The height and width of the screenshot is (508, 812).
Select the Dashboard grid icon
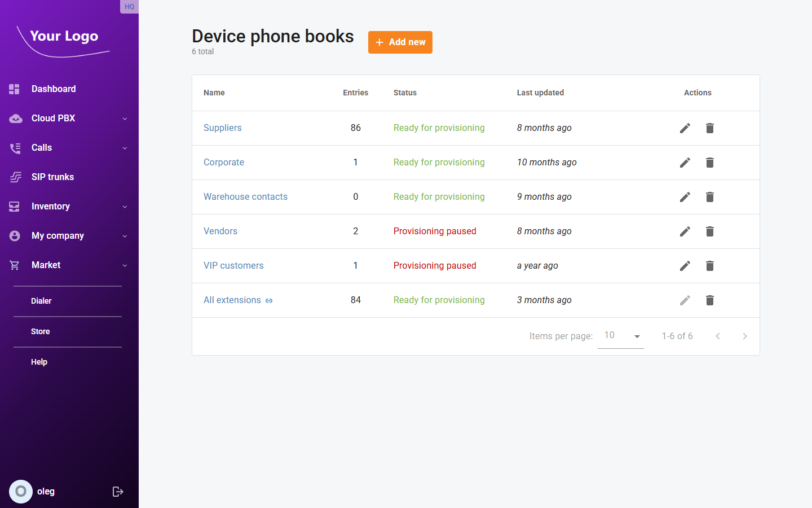[x=14, y=89]
